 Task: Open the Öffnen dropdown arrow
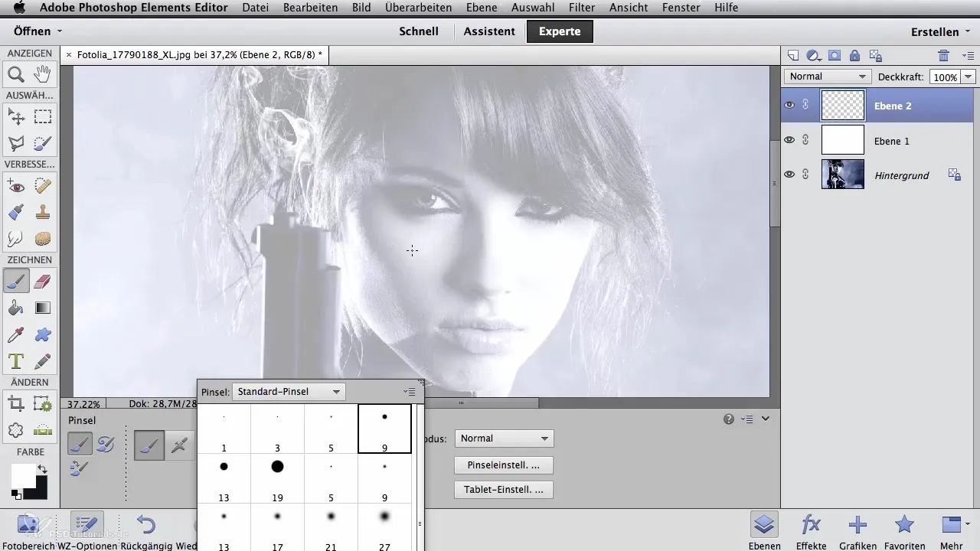tap(60, 32)
